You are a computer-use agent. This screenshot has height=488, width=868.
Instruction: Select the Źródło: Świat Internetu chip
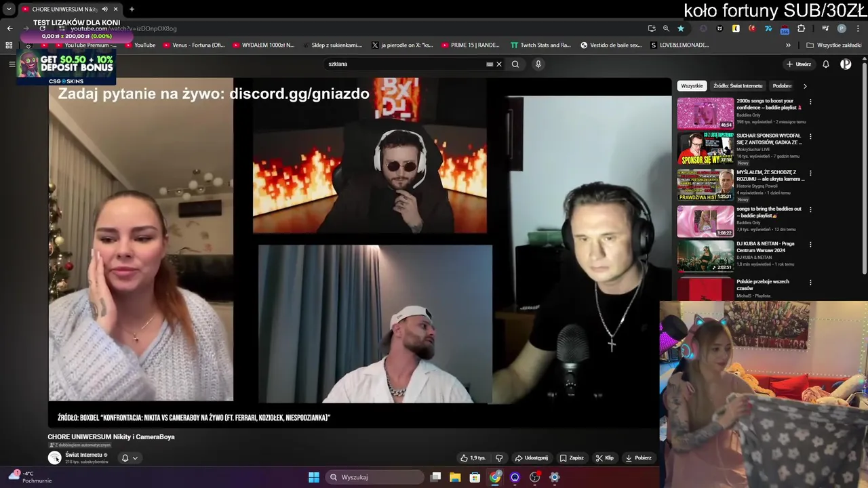click(x=738, y=86)
